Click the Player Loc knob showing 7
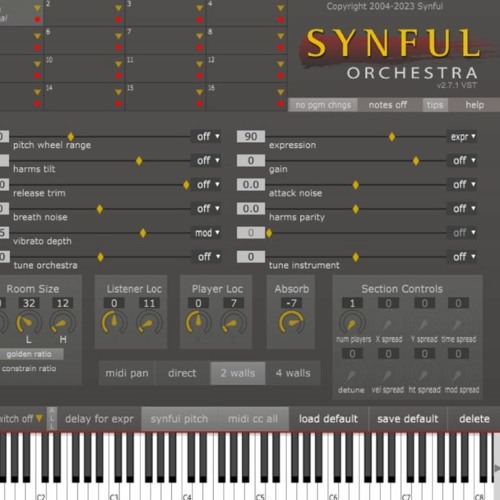 (233, 322)
